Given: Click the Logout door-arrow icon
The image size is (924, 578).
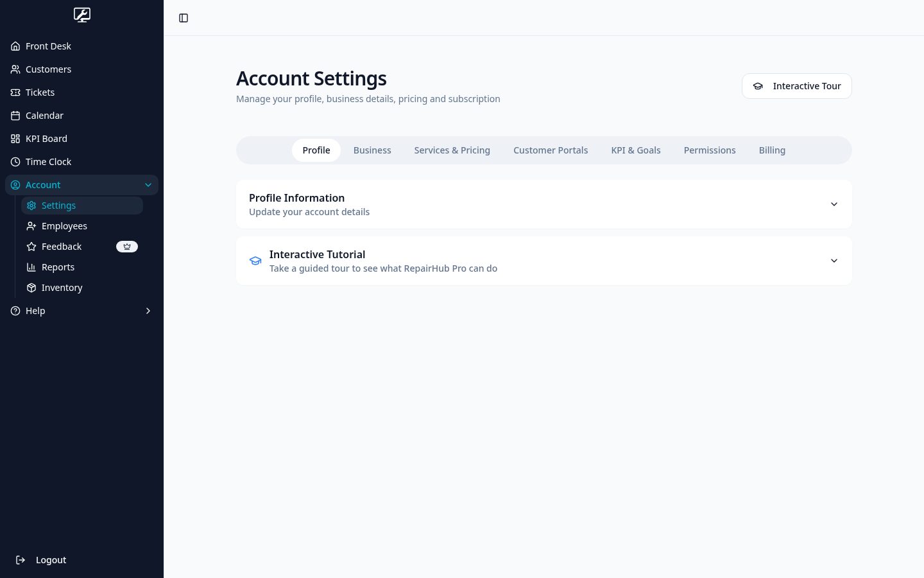Looking at the screenshot, I should tap(21, 560).
